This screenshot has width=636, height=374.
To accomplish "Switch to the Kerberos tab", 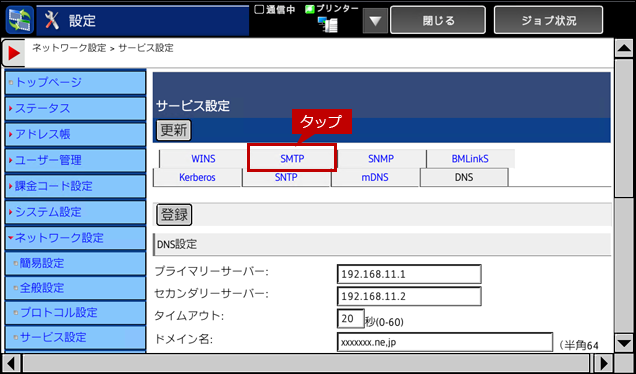I will coord(197,178).
